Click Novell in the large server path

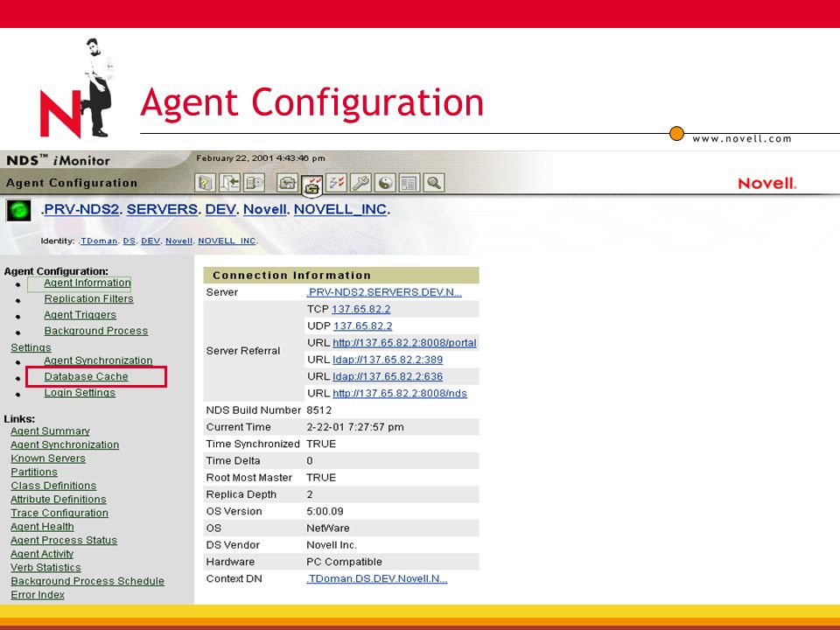[x=264, y=209]
